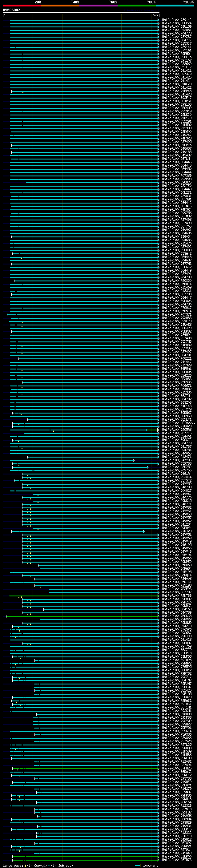Select label UniRef100_P08963
197x868 pixels.
coord(177,416)
